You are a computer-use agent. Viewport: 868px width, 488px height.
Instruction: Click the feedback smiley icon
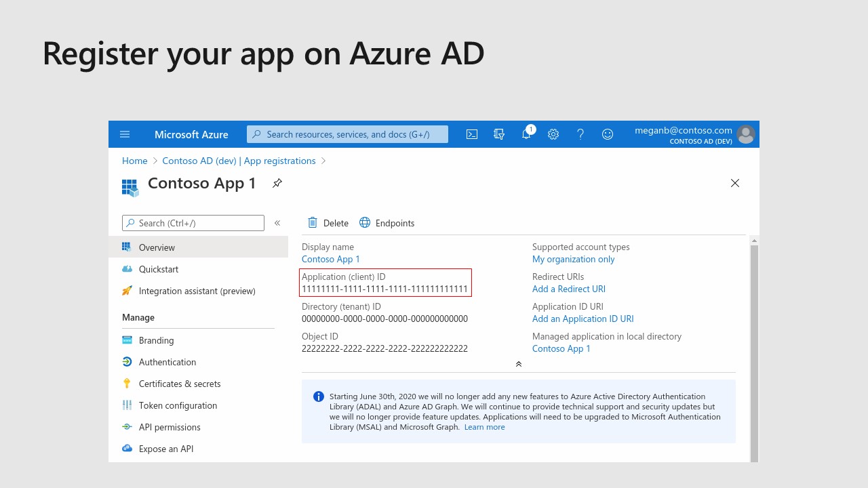click(x=608, y=134)
